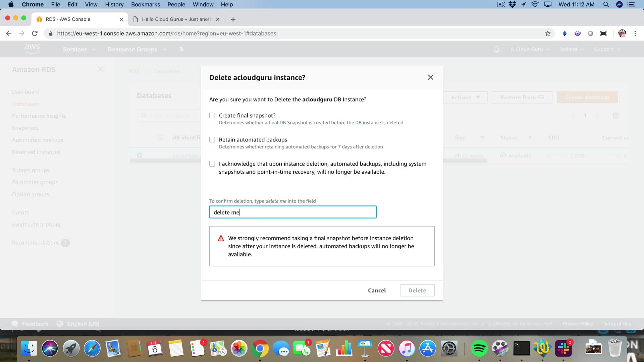Reload the page with refresh icon
The width and height of the screenshot is (644, 362).
[35, 34]
